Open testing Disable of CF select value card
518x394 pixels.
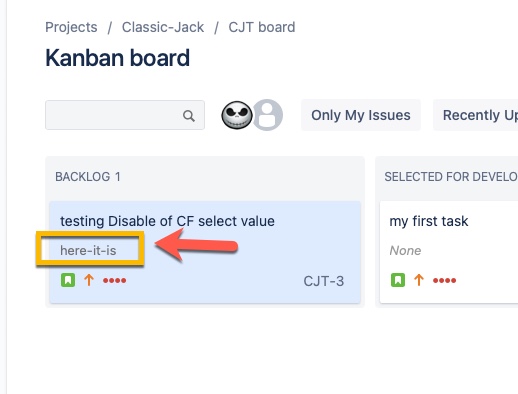click(205, 252)
